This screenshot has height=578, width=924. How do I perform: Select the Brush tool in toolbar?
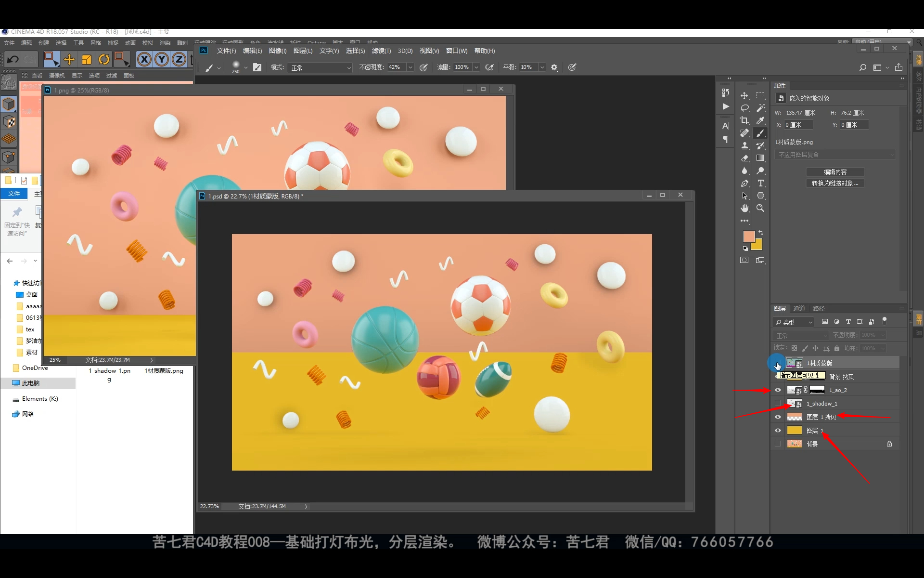(x=760, y=133)
